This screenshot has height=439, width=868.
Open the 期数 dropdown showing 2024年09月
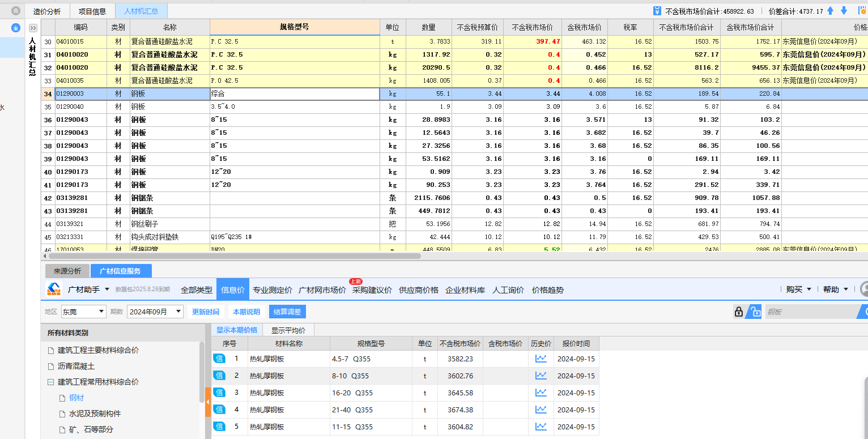tap(155, 311)
